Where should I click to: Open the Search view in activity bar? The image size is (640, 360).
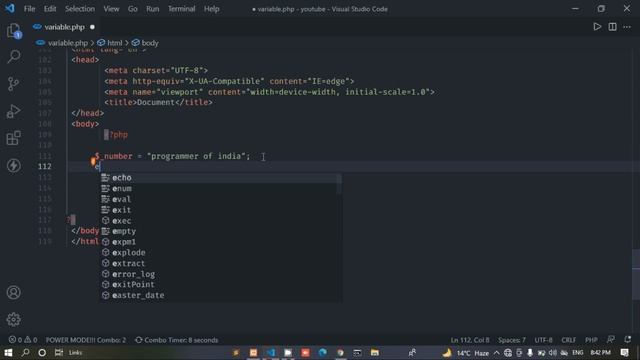(x=13, y=57)
